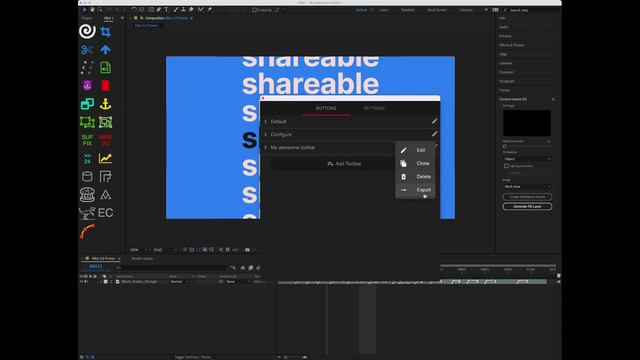This screenshot has width=640, height=360.
Task: Choose Clone from the context menu
Action: pyautogui.click(x=415, y=163)
